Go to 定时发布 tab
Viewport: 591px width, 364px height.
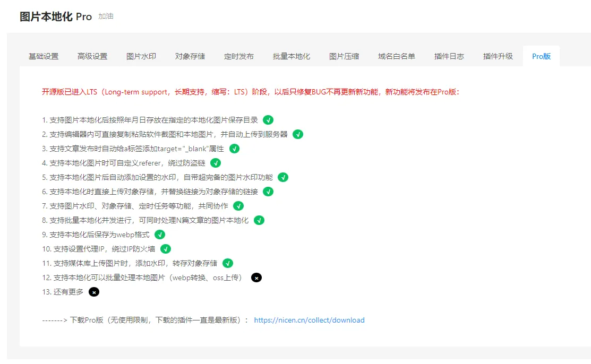[239, 56]
